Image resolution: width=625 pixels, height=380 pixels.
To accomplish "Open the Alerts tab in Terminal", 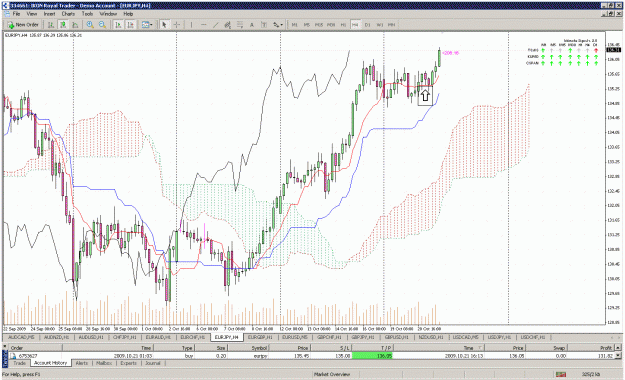I will (82, 363).
